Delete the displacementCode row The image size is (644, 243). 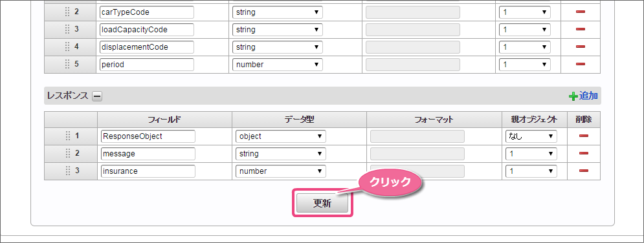(x=581, y=47)
